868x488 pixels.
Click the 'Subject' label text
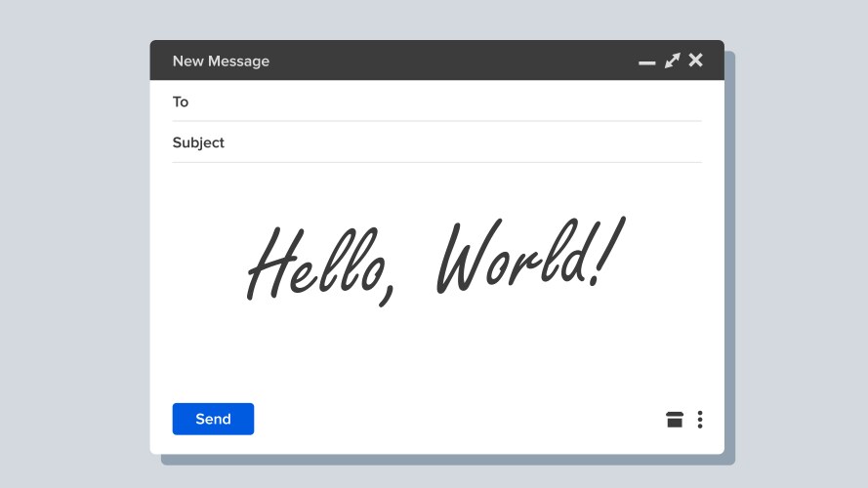pyautogui.click(x=198, y=142)
